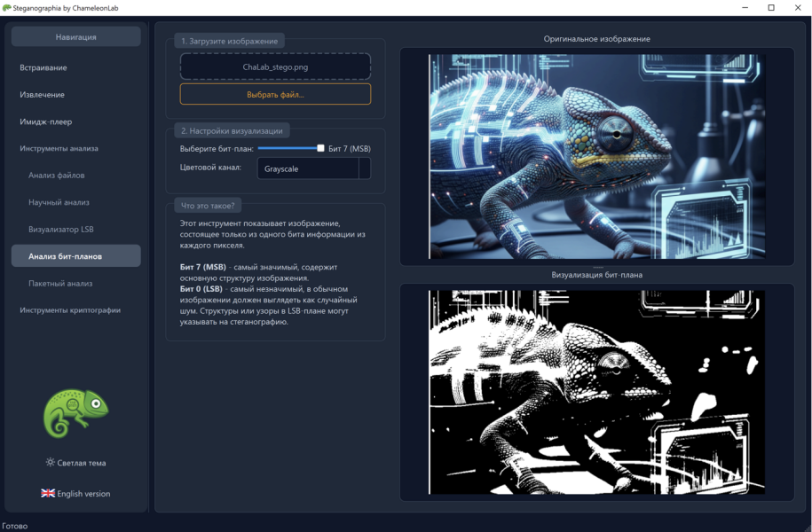Click the arrow of the Grayscale combo box
The image size is (812, 532).
[365, 168]
